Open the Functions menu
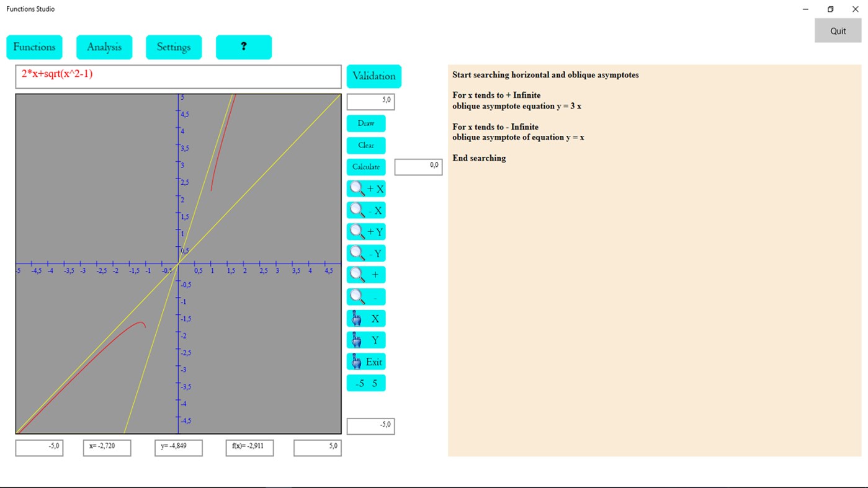Image resolution: width=868 pixels, height=488 pixels. pos(34,47)
